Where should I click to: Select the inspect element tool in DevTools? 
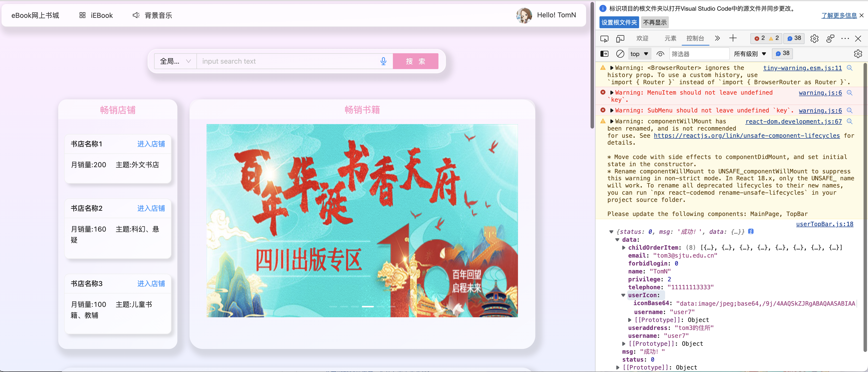[604, 38]
